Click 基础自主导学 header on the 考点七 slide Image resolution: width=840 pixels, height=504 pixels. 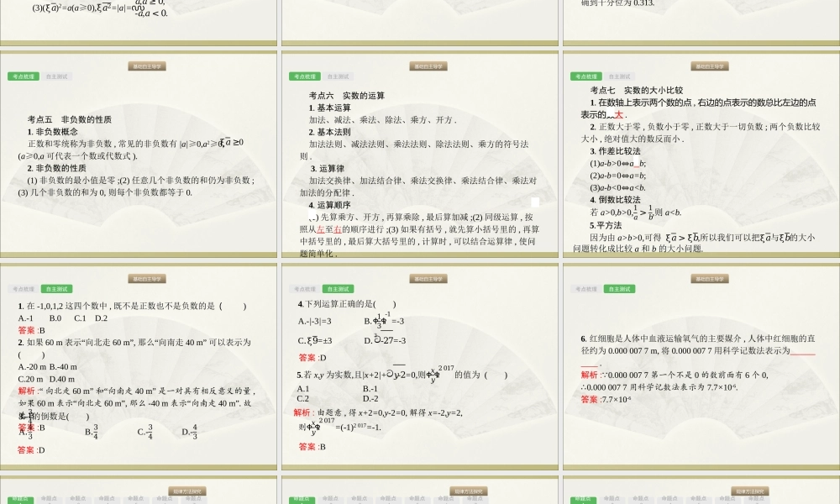pyautogui.click(x=710, y=66)
